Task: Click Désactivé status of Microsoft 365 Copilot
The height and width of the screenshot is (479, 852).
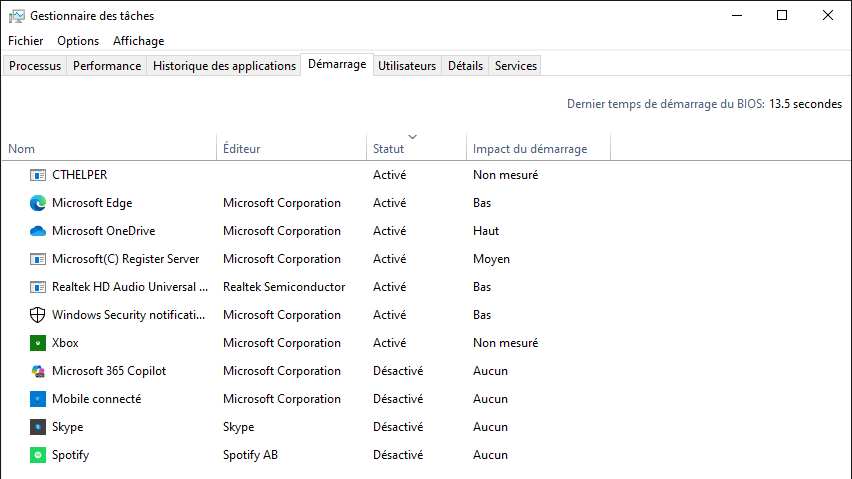Action: tap(398, 371)
